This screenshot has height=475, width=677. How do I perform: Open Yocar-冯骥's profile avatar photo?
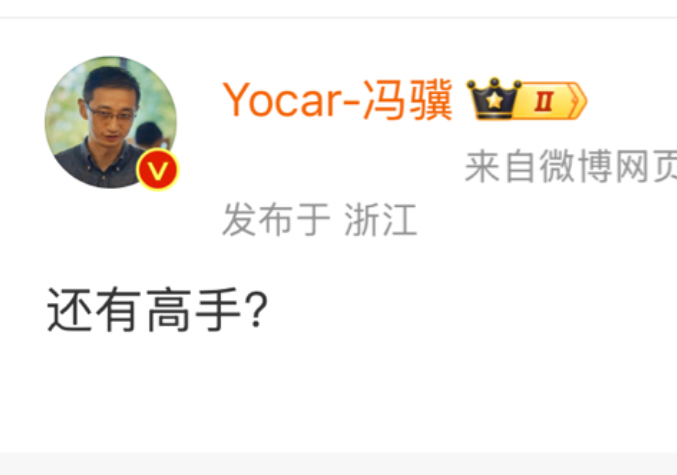tap(111, 122)
